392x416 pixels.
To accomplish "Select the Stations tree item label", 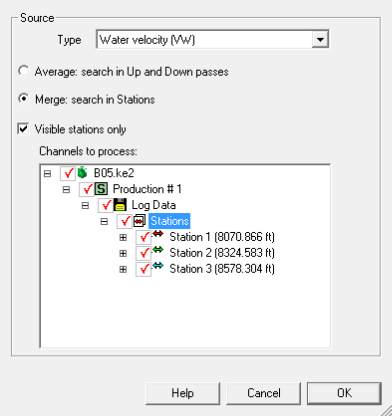I will [x=169, y=221].
